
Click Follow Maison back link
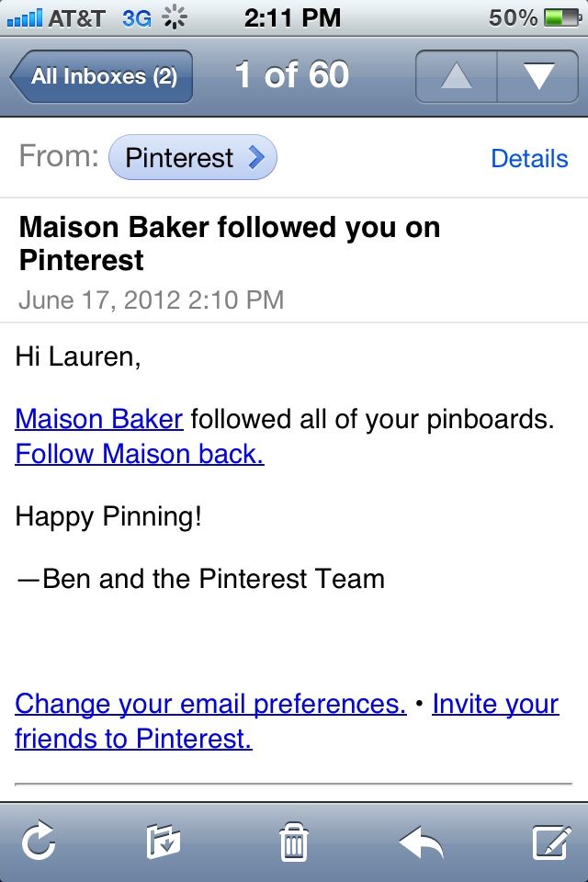pos(140,454)
